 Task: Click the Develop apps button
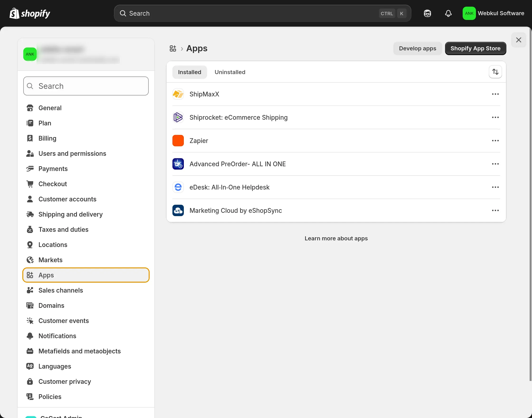pos(417,48)
